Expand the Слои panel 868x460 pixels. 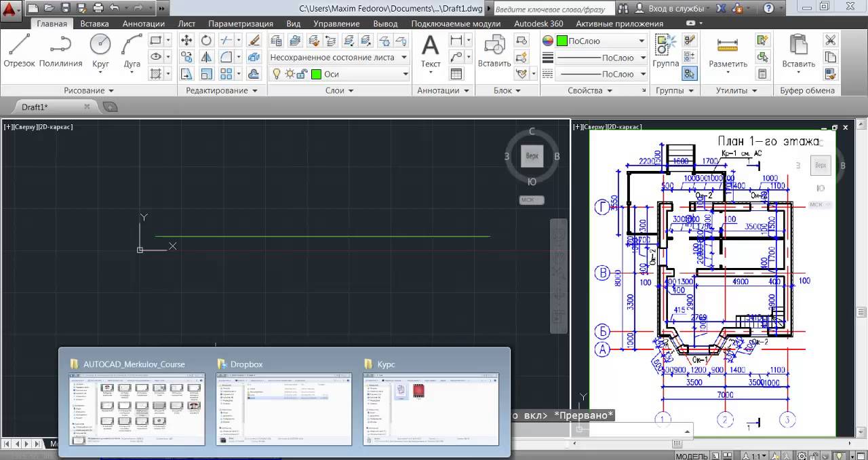[x=339, y=90]
